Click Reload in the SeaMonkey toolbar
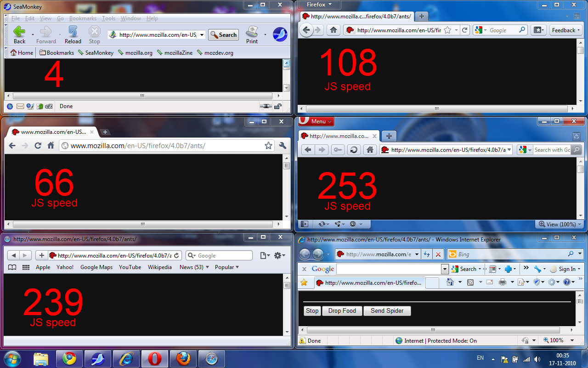The width and height of the screenshot is (588, 368). point(73,34)
